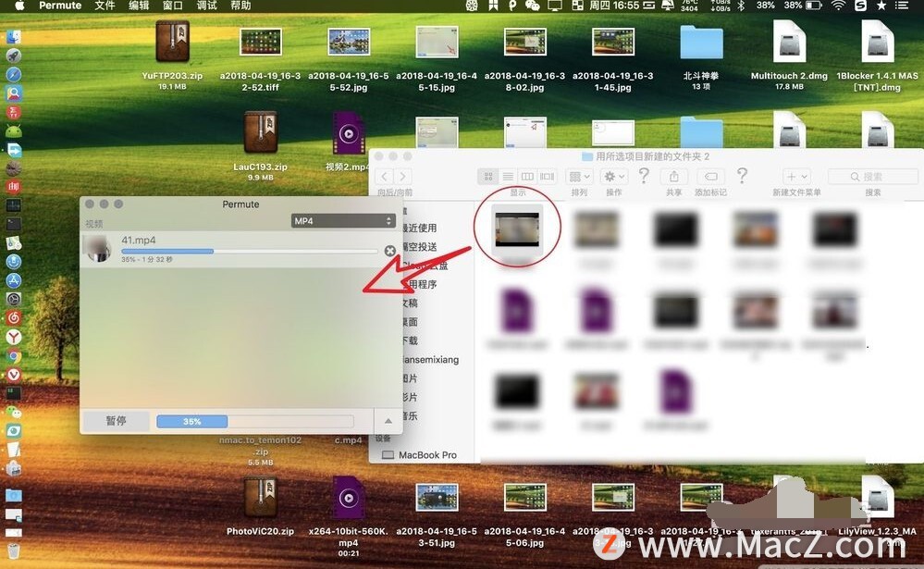Screen dimensions: 924x569
Task: Open the Trash in the Dock
Action: pyautogui.click(x=14, y=551)
